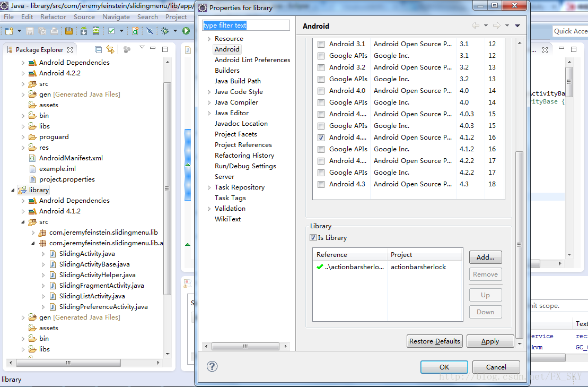Open the Android page menu down arrow

pyautogui.click(x=517, y=25)
